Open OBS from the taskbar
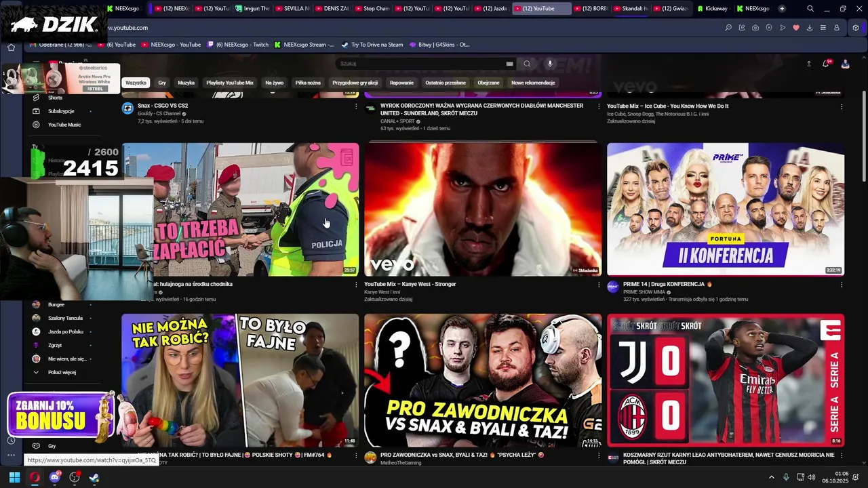The image size is (868, 488). 75,477
